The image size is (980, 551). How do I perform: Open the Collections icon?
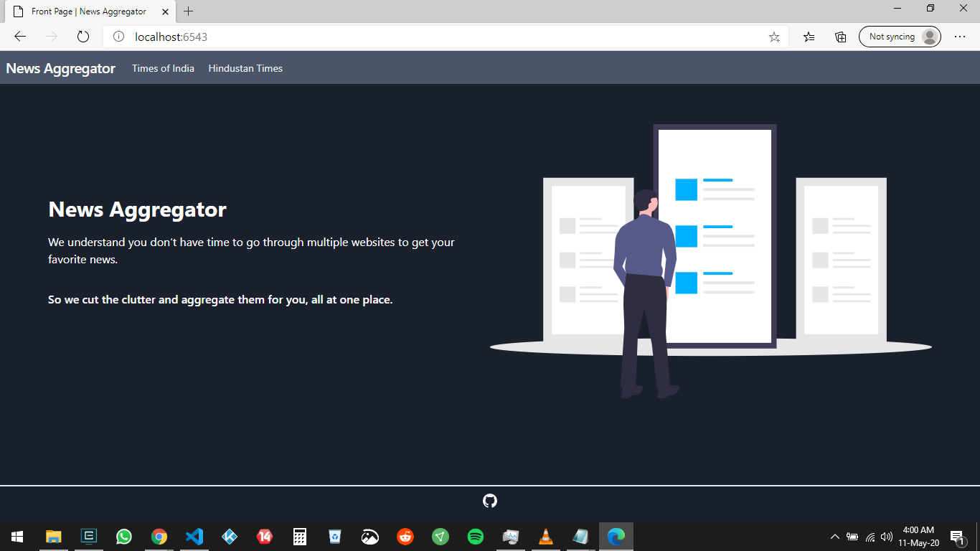(841, 37)
